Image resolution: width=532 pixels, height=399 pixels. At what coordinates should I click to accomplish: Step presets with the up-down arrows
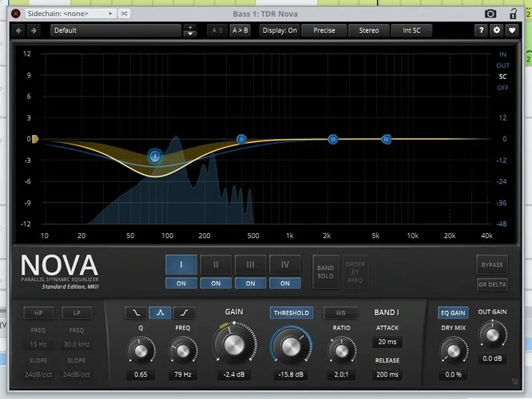tap(189, 30)
